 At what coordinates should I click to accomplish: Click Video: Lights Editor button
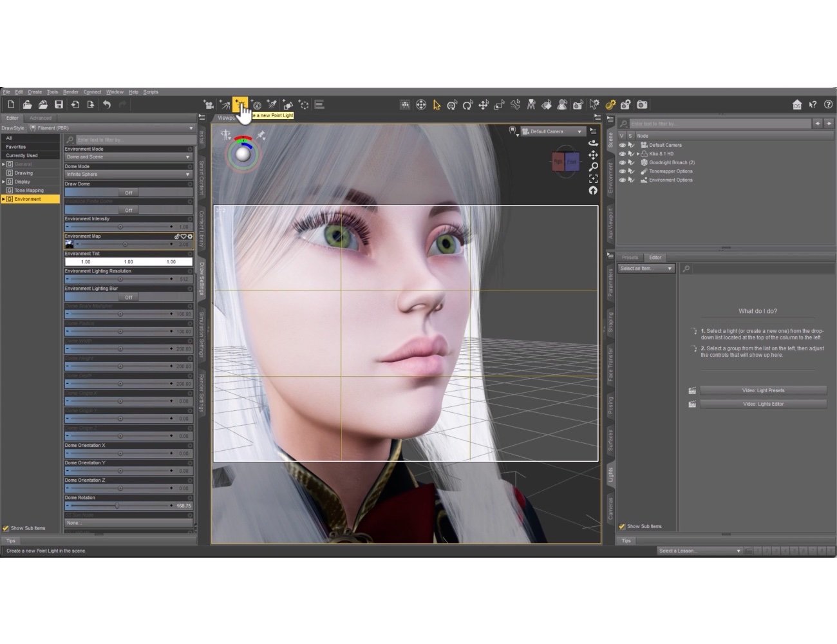coord(763,404)
